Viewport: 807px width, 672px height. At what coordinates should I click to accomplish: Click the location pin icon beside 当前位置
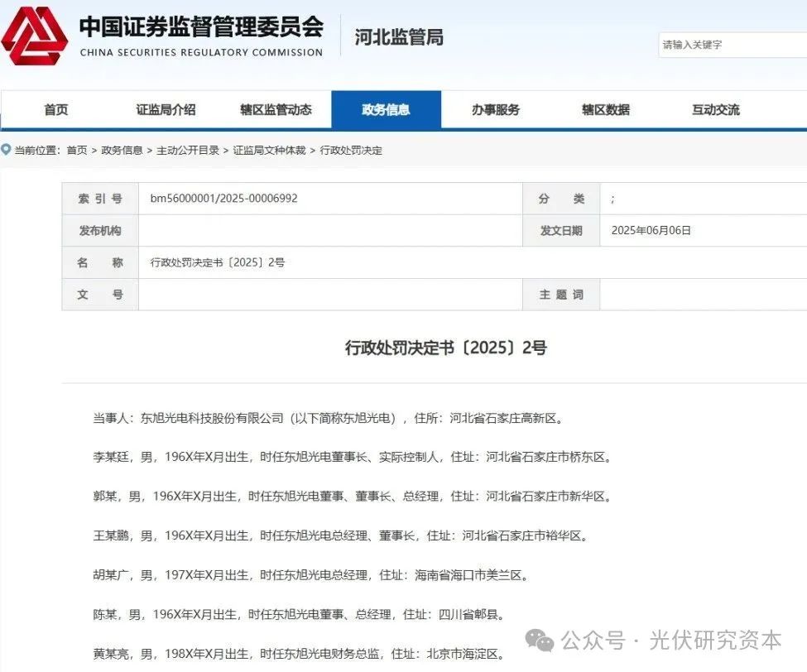[7, 150]
